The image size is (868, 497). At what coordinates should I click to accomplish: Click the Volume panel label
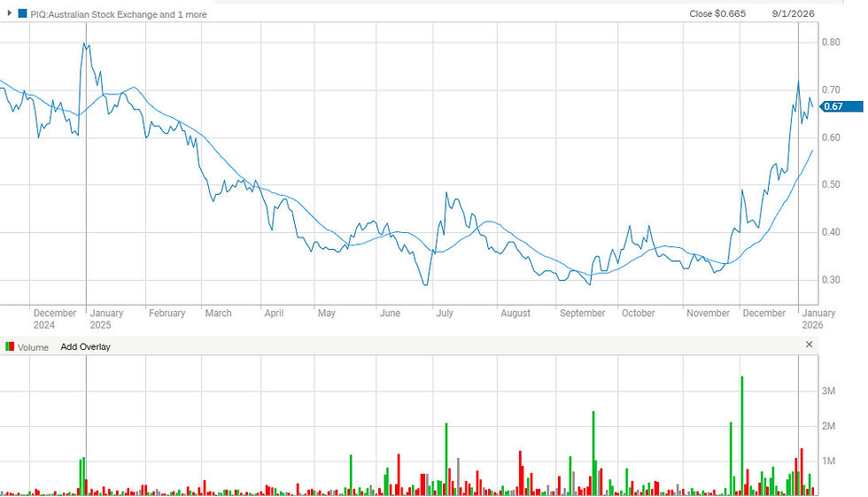click(x=34, y=347)
